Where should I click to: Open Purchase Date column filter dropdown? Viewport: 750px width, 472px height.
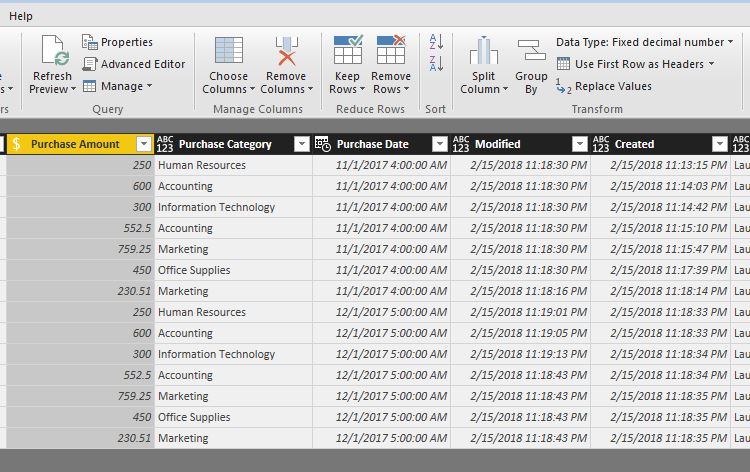[x=440, y=144]
